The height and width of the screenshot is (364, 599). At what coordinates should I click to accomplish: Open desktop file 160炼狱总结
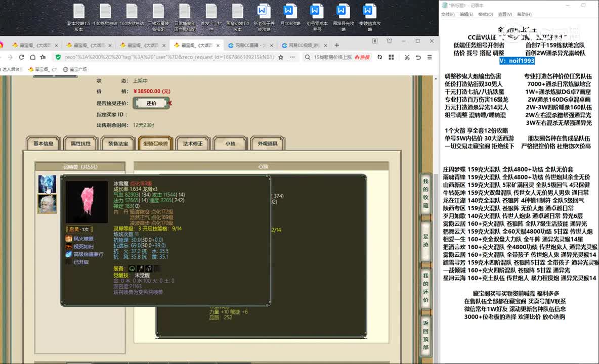(132, 15)
